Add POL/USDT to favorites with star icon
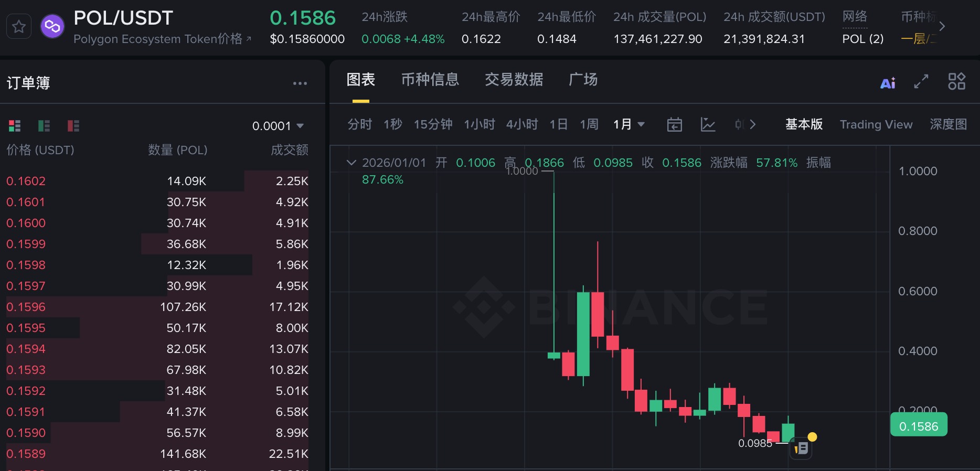The width and height of the screenshot is (980, 471). (x=19, y=26)
